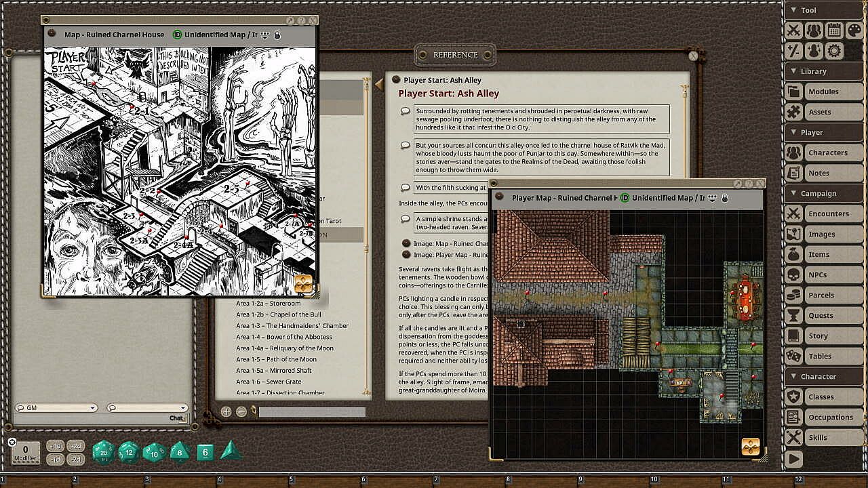Screen dimensions: 868x488
Task: Click the Quests chalice icon
Action: pos(794,315)
